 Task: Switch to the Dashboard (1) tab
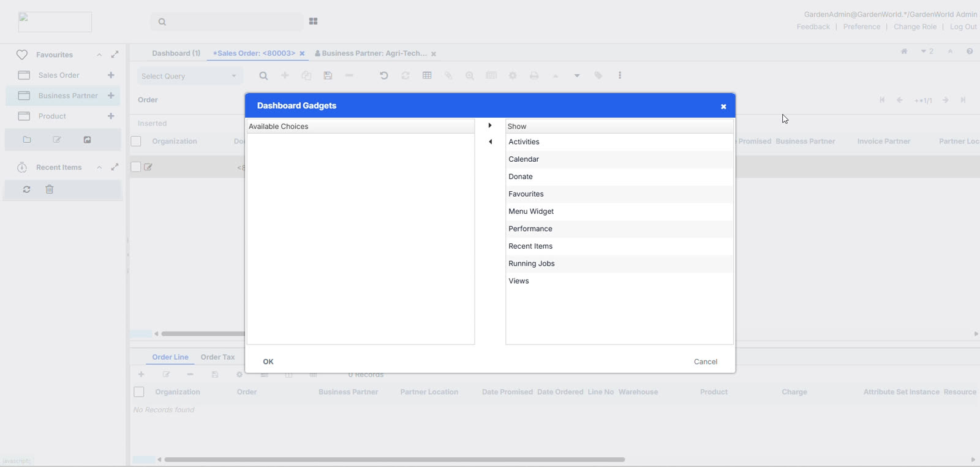(176, 53)
